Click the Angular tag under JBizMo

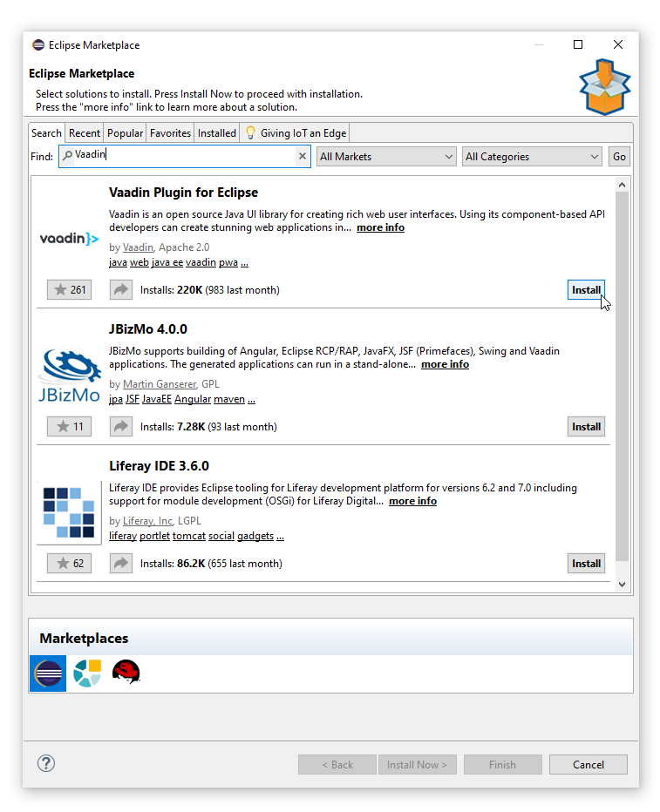[193, 399]
